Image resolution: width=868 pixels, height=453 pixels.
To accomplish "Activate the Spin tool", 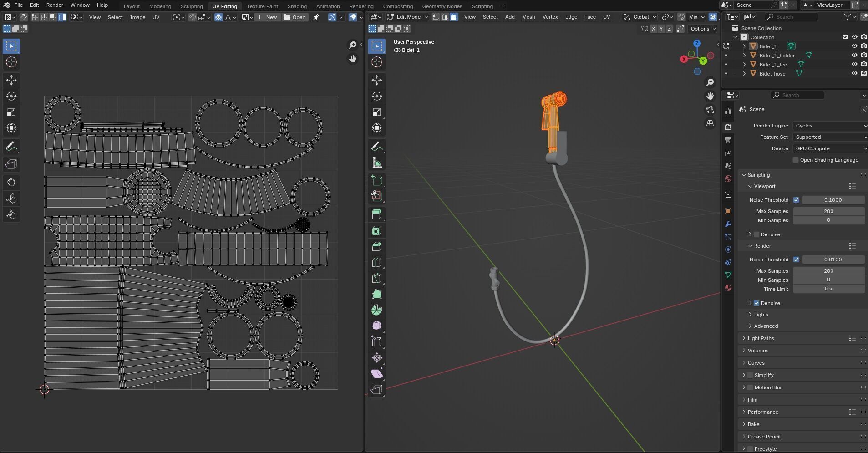I will [x=377, y=310].
